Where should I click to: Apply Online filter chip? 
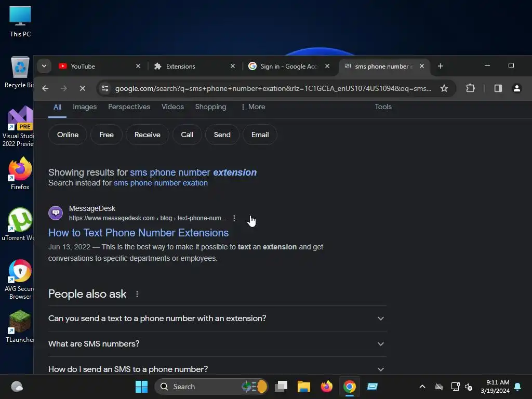click(x=68, y=135)
